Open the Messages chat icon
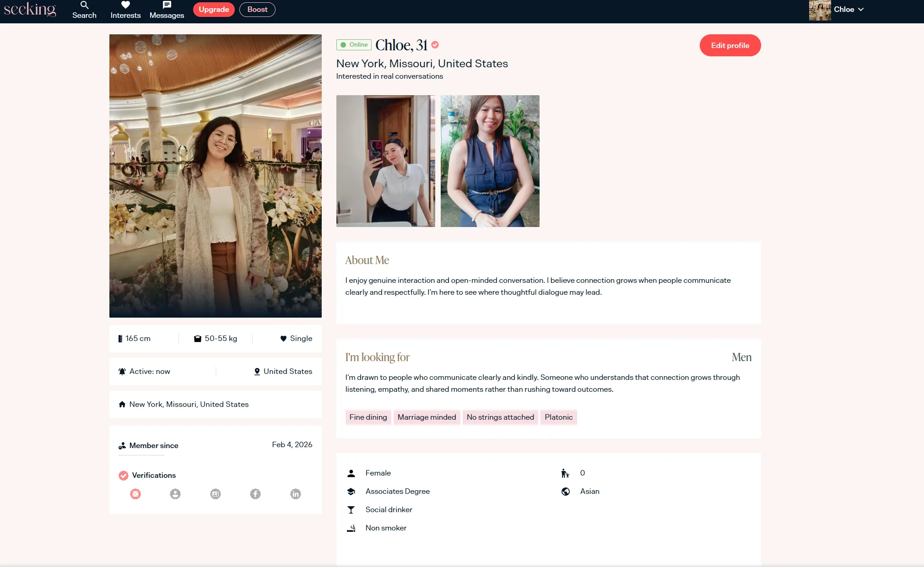Screen dimensions: 924x568 pos(167,5)
